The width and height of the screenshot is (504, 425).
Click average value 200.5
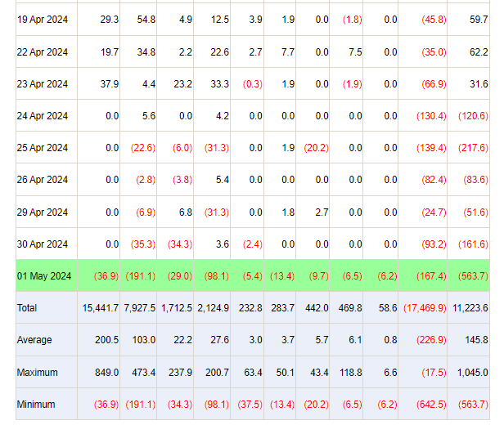[106, 340]
